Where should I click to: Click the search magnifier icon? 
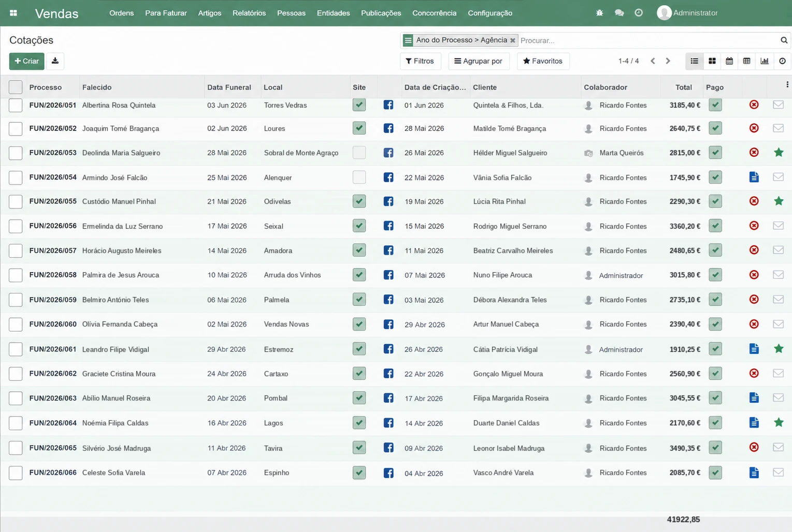pyautogui.click(x=784, y=40)
